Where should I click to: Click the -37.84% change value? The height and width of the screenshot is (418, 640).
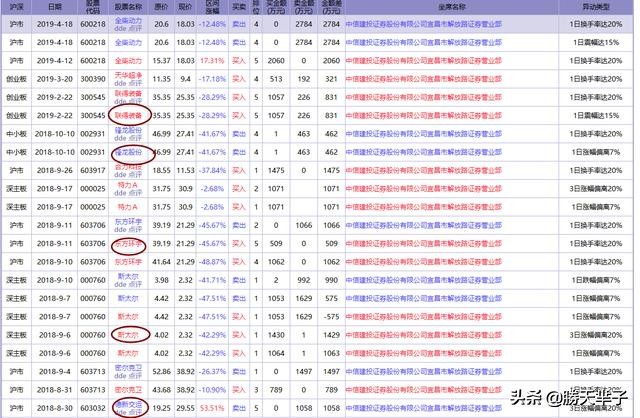212,171
